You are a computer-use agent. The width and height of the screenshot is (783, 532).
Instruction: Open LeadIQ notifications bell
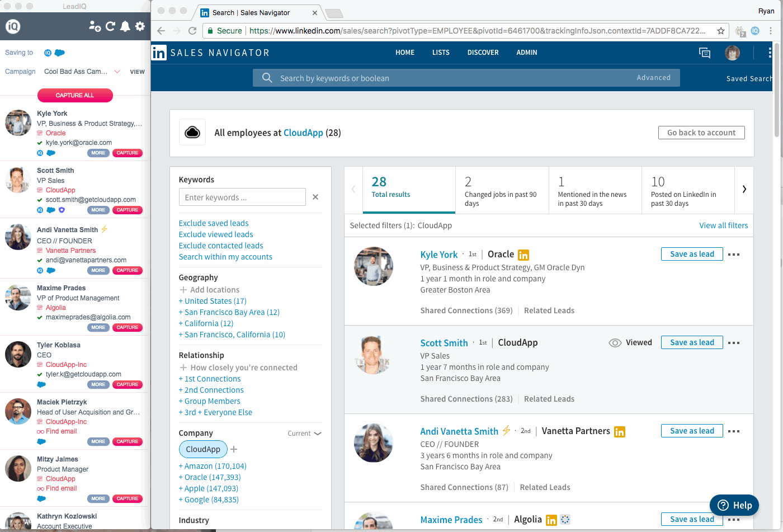[125, 26]
